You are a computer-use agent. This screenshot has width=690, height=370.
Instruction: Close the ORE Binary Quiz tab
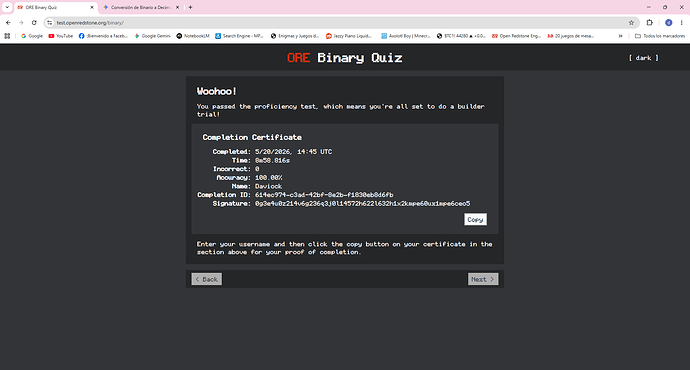pyautogui.click(x=92, y=7)
